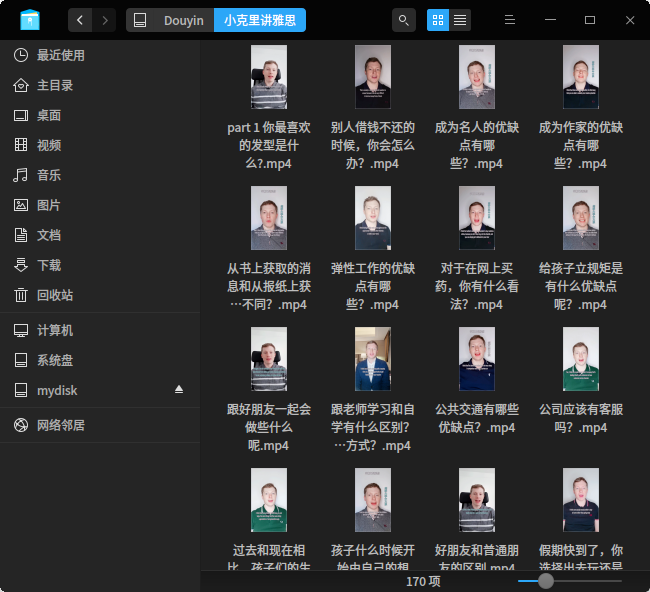
Task: Select video '跟老师学习和自学有什么区别'
Action: coord(373,390)
